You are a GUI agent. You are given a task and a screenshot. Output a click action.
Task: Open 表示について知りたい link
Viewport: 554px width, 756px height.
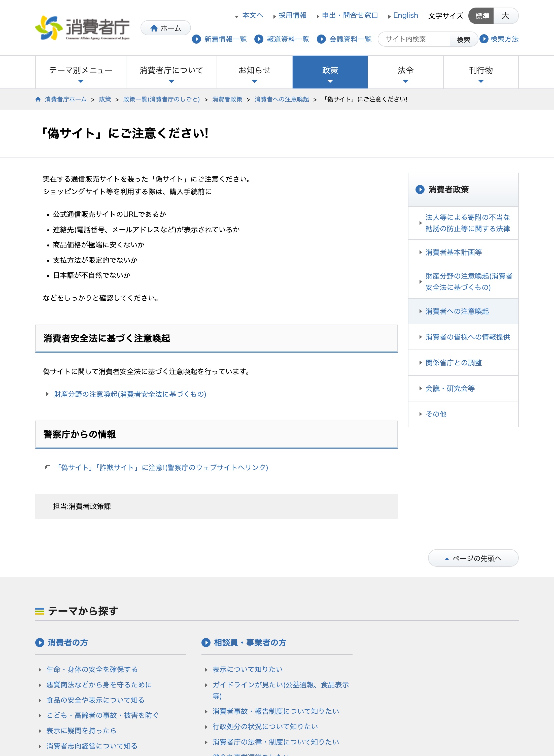[x=248, y=669]
